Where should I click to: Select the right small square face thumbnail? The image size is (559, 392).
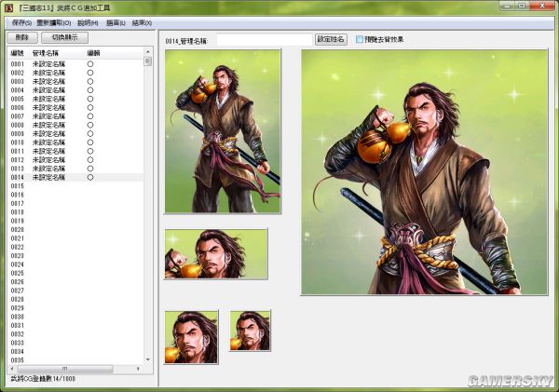250,337
